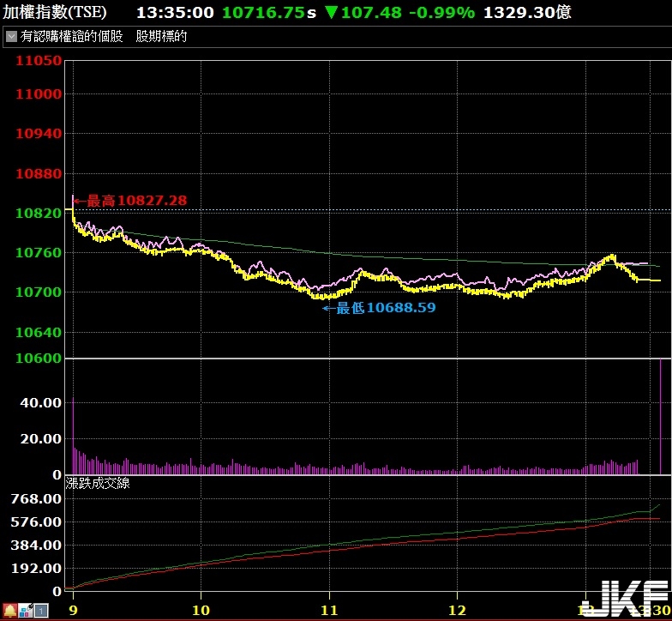Click the 股期標的 label
The height and width of the screenshot is (621, 672).
161,36
